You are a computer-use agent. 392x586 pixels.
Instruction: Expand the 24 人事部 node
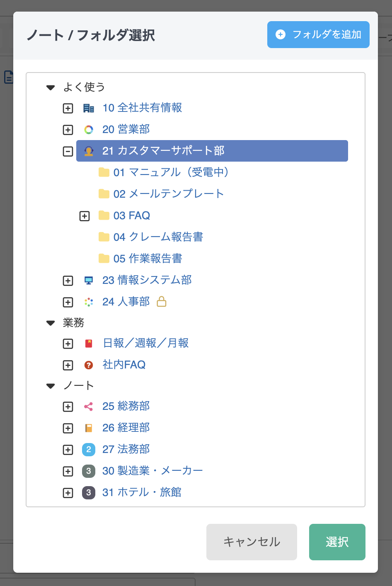coord(68,302)
